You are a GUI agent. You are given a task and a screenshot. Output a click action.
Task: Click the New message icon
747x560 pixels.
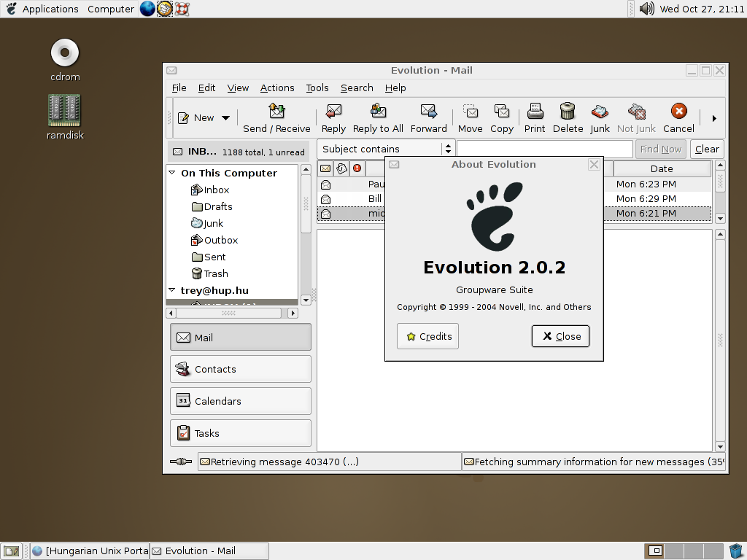tap(183, 118)
